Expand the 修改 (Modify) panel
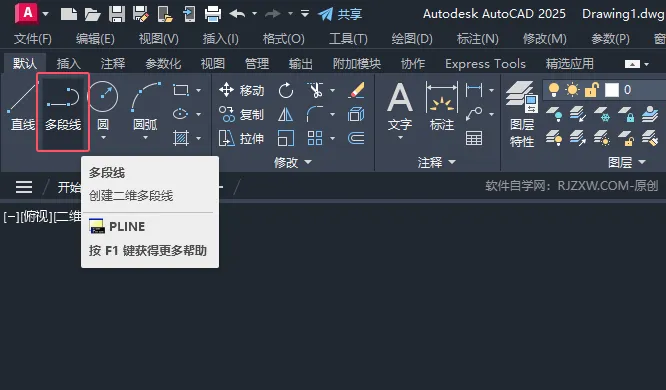666x390 pixels. pyautogui.click(x=293, y=162)
